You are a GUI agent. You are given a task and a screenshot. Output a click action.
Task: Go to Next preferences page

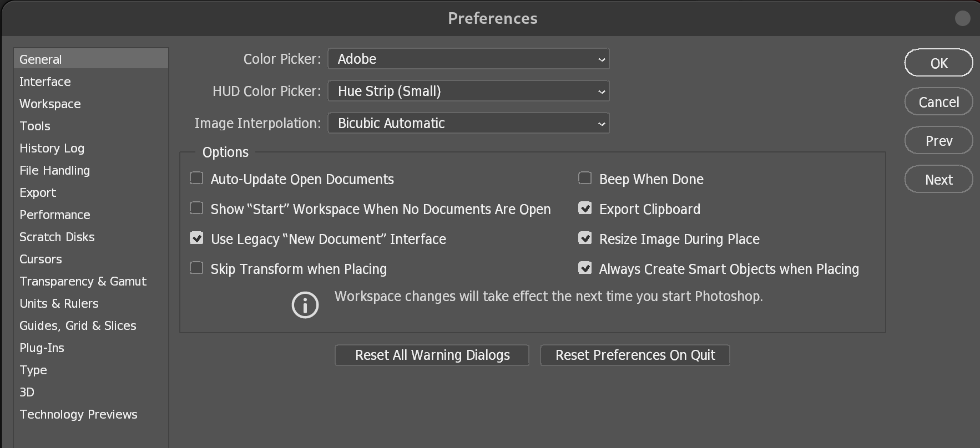point(938,180)
